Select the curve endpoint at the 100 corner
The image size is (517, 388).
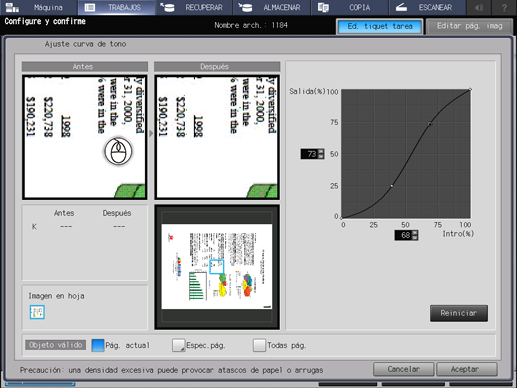tap(470, 89)
